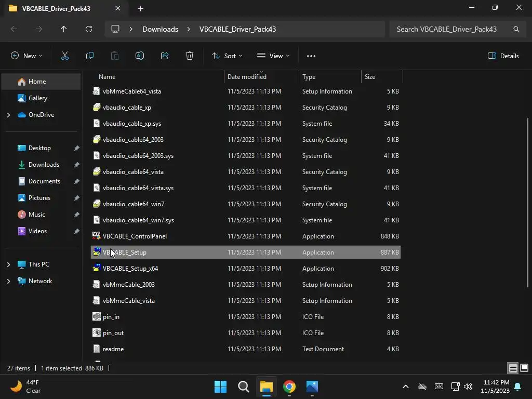The image size is (532, 399).
Task: Select the readme text document
Action: click(x=246, y=349)
